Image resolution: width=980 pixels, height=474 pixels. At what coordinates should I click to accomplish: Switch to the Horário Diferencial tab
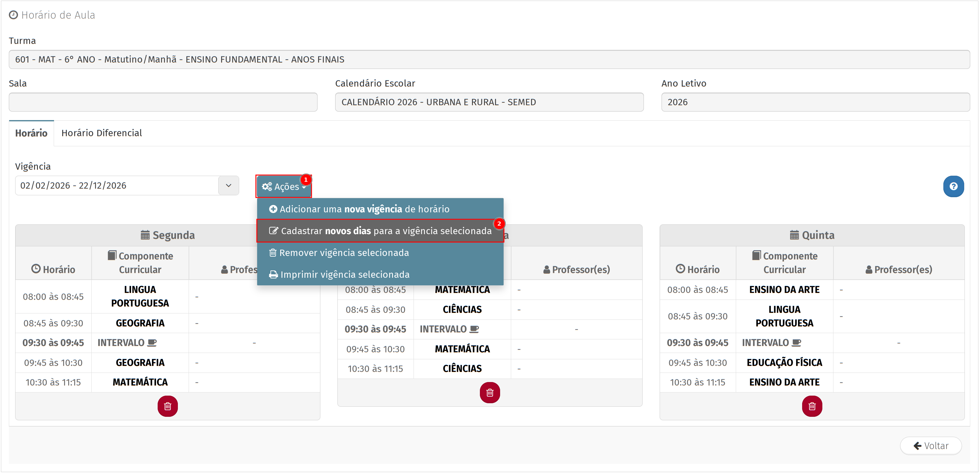[x=102, y=133]
